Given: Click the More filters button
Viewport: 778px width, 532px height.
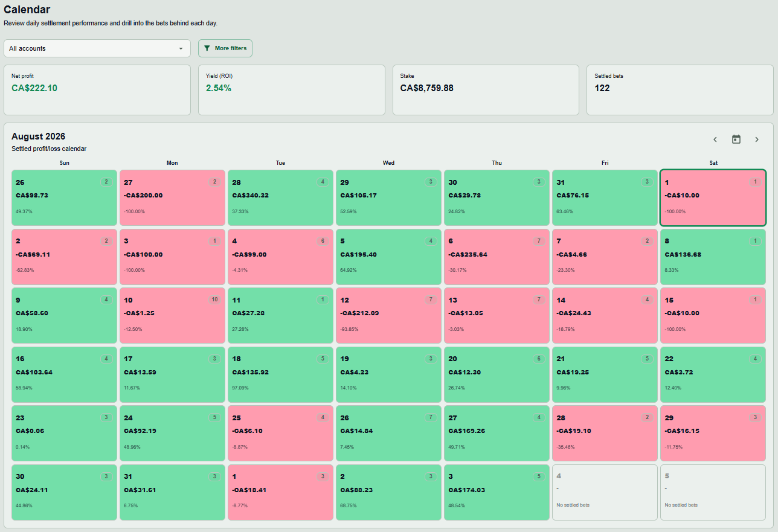Looking at the screenshot, I should [225, 48].
